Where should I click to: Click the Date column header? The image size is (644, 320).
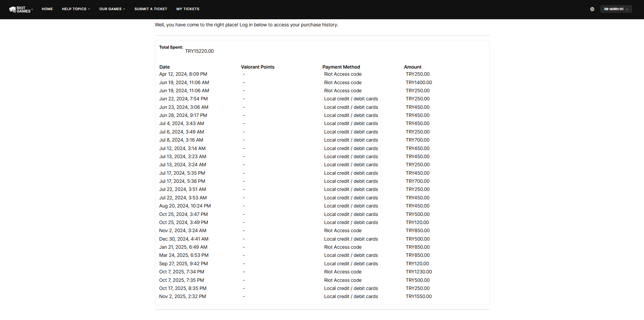pos(164,67)
